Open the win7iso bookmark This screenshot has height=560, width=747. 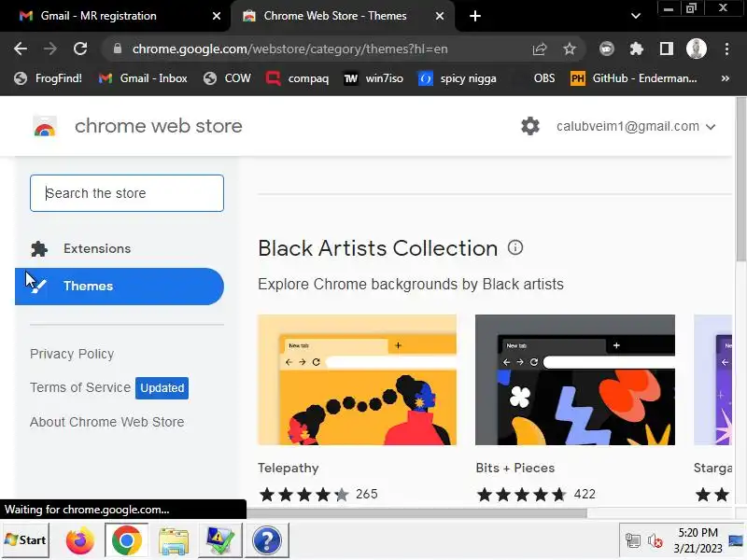tap(373, 78)
